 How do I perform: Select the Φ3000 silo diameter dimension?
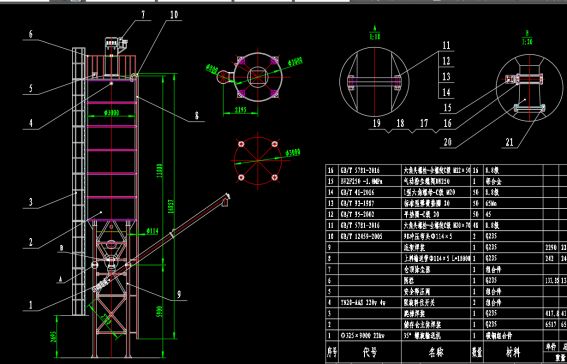[x=111, y=113]
